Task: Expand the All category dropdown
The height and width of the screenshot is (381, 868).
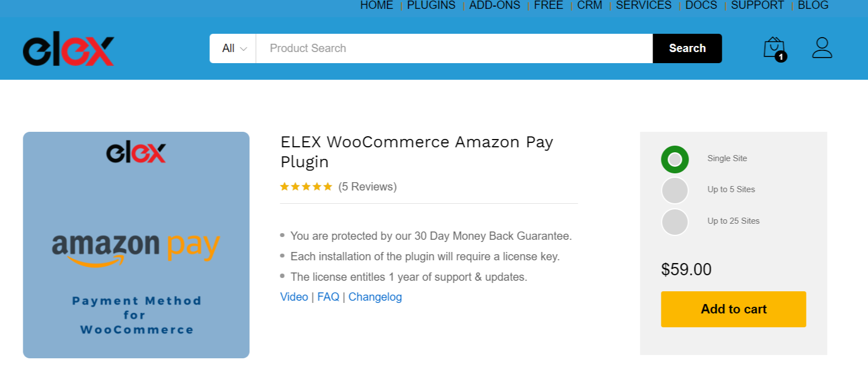Action: click(233, 48)
